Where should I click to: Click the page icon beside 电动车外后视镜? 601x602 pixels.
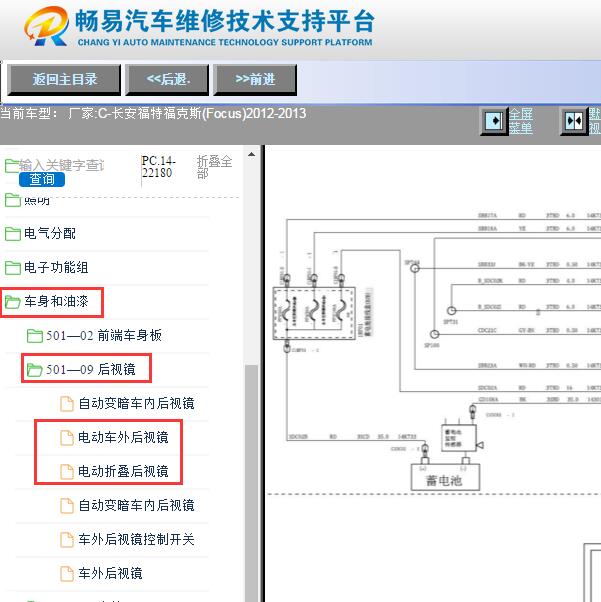click(67, 438)
